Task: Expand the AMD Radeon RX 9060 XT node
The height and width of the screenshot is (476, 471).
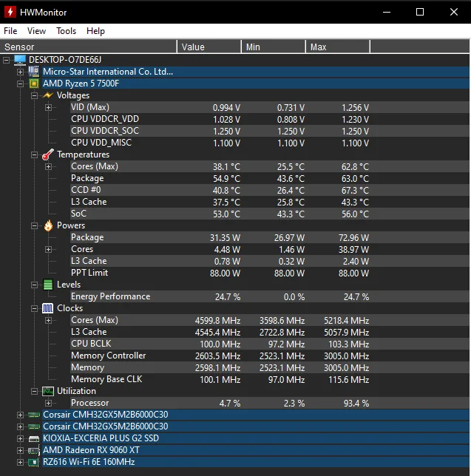Action: pos(20,451)
